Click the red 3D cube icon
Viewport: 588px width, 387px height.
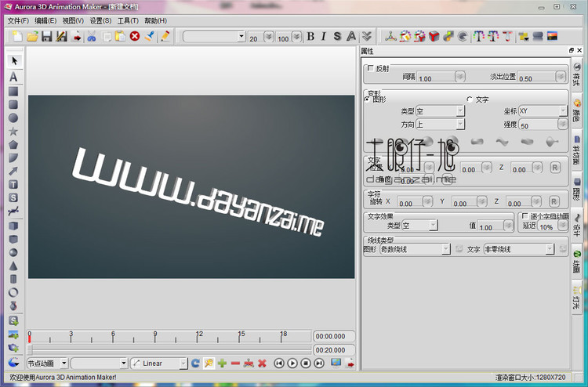pos(434,36)
